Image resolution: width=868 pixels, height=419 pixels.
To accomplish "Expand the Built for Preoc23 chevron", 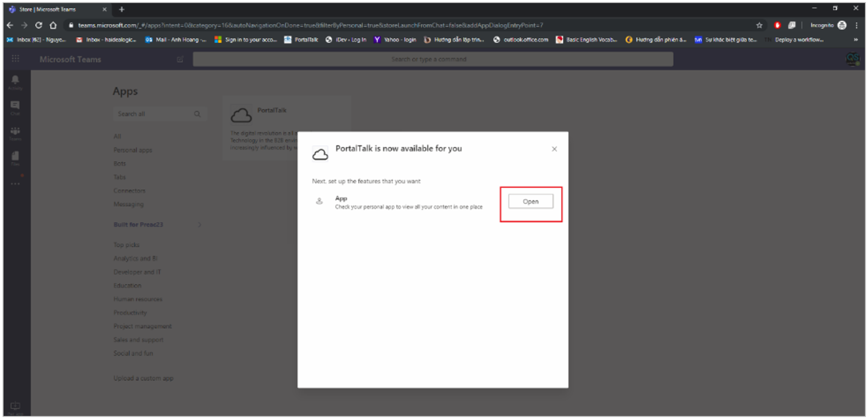I will pos(200,225).
